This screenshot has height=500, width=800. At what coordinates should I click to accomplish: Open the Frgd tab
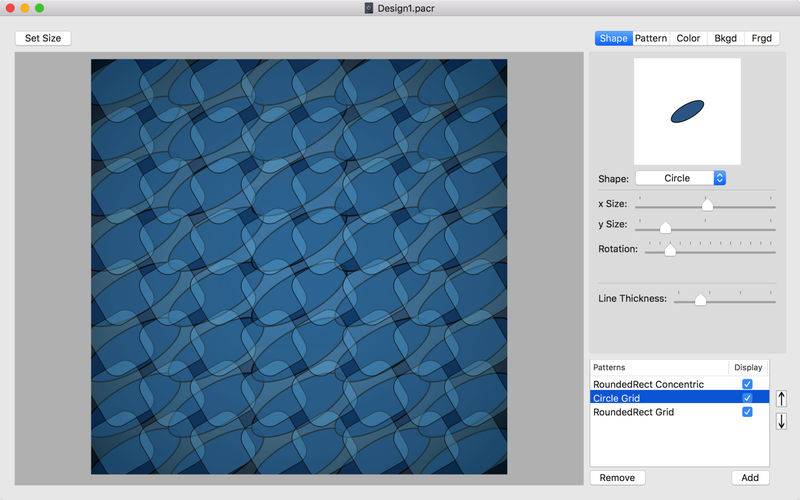coord(761,38)
